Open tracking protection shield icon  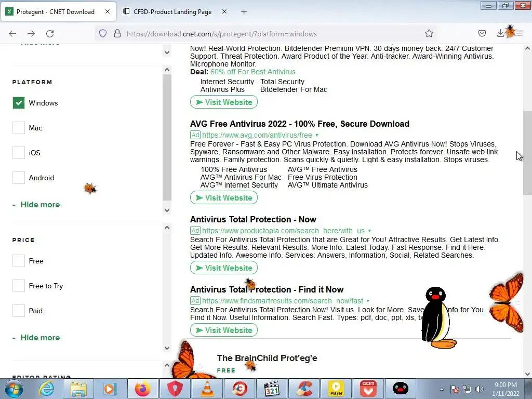[x=103, y=34]
